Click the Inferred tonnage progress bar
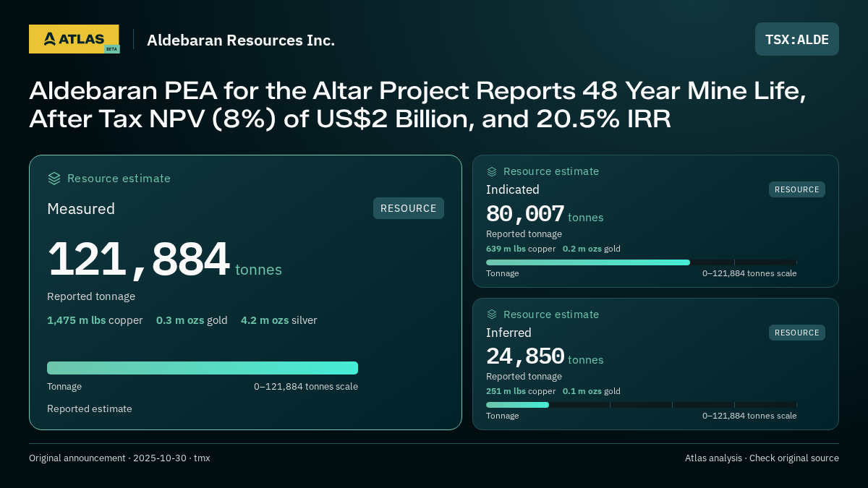This screenshot has width=868, height=488. pyautogui.click(x=642, y=405)
